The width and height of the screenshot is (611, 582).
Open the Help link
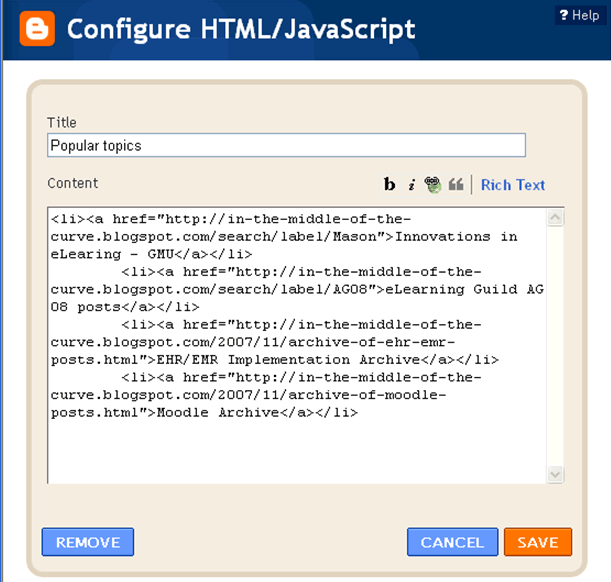point(579,16)
